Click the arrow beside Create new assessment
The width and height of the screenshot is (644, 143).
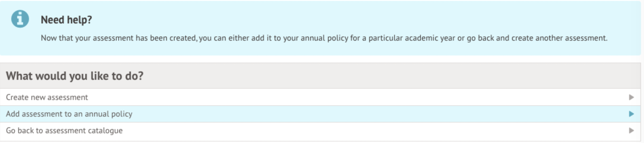point(631,97)
